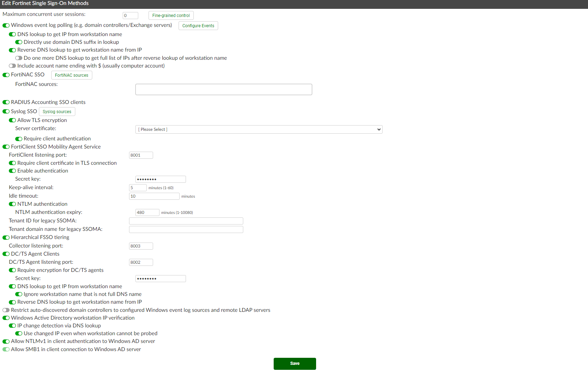
Task: Toggle IP change detection via DNS lookup
Action: (x=12, y=326)
